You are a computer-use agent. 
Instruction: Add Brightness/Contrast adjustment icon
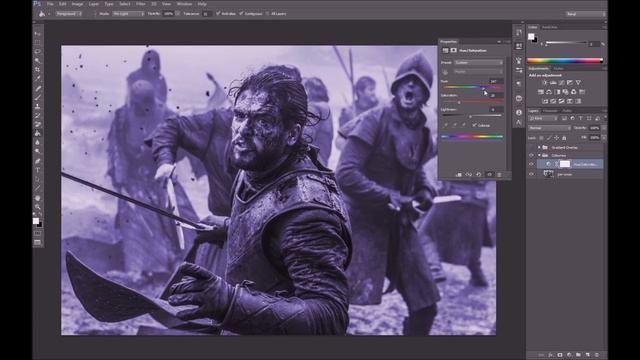tap(544, 83)
